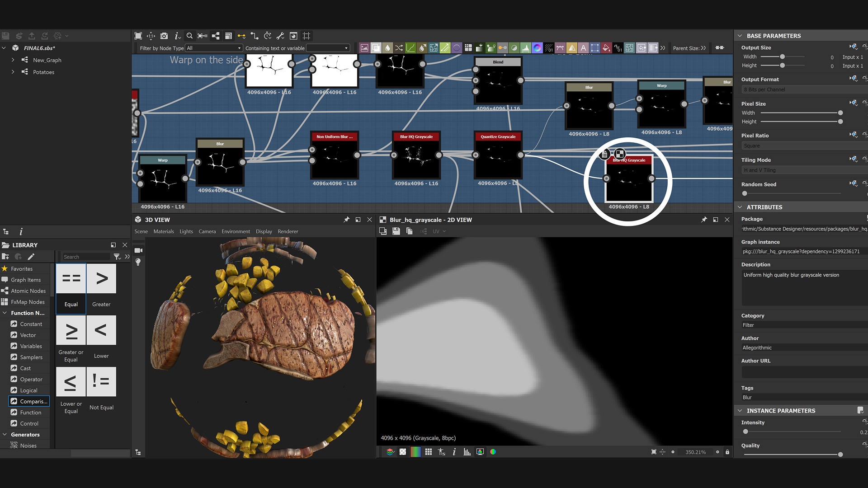Adjust the Intensity slider in Instance Parameters
868x488 pixels.
click(745, 432)
